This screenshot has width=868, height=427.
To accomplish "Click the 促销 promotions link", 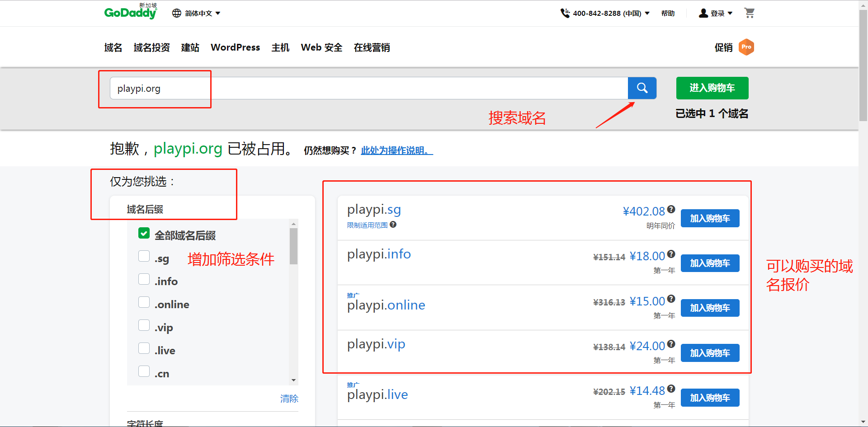I will pyautogui.click(x=723, y=47).
